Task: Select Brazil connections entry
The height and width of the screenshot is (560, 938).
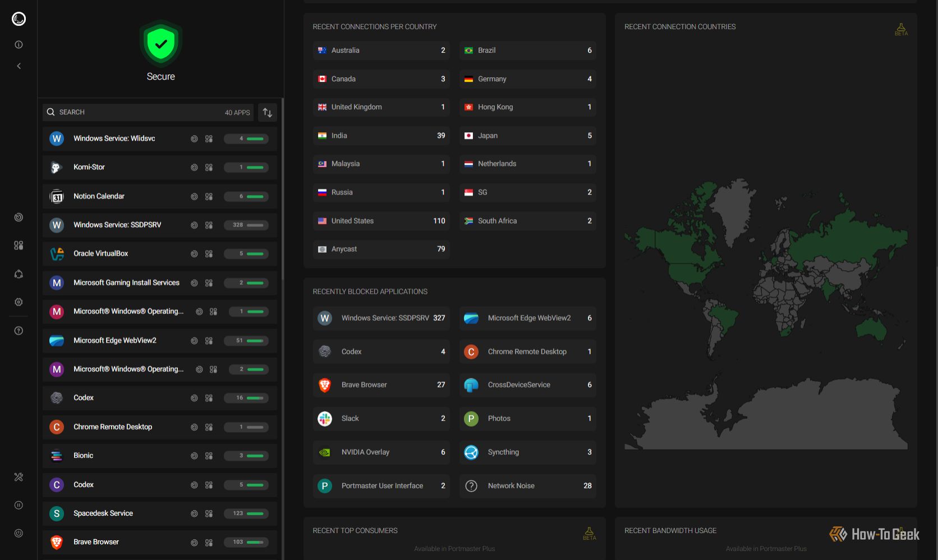Action: pyautogui.click(x=528, y=50)
